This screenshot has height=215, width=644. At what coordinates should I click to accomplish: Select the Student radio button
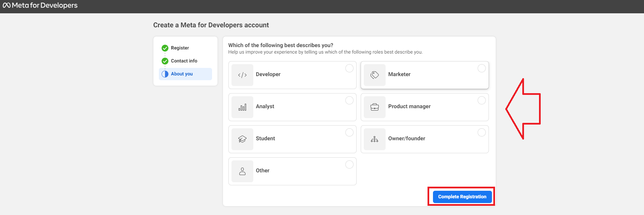click(349, 132)
